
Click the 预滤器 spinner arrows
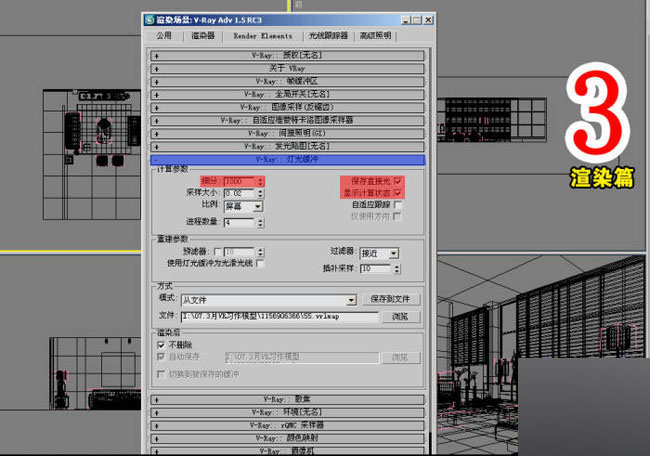260,252
